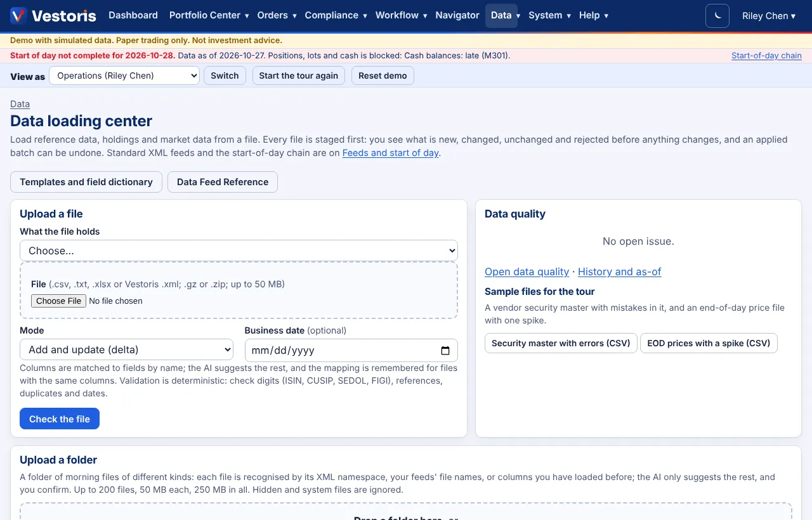Click Start the tour again

299,75
